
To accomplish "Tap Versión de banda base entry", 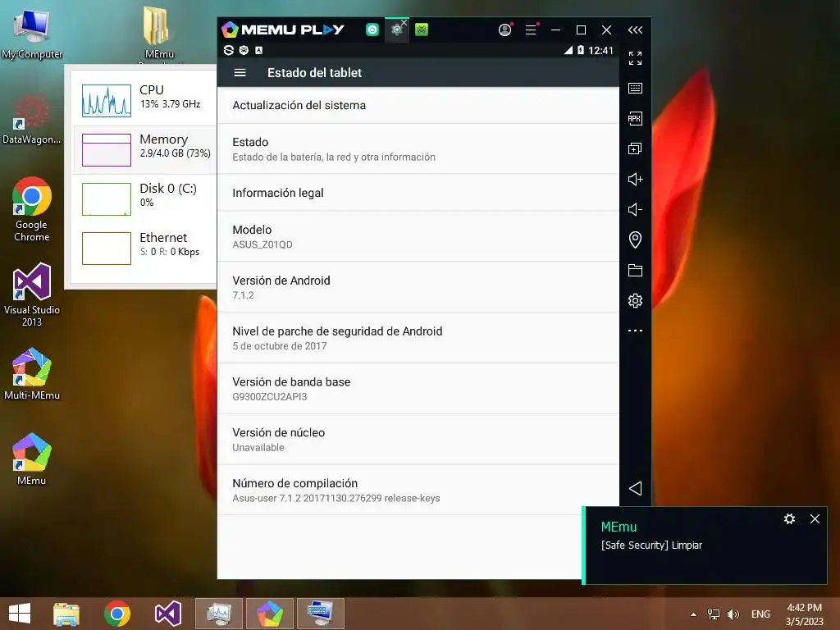I will pyautogui.click(x=418, y=388).
